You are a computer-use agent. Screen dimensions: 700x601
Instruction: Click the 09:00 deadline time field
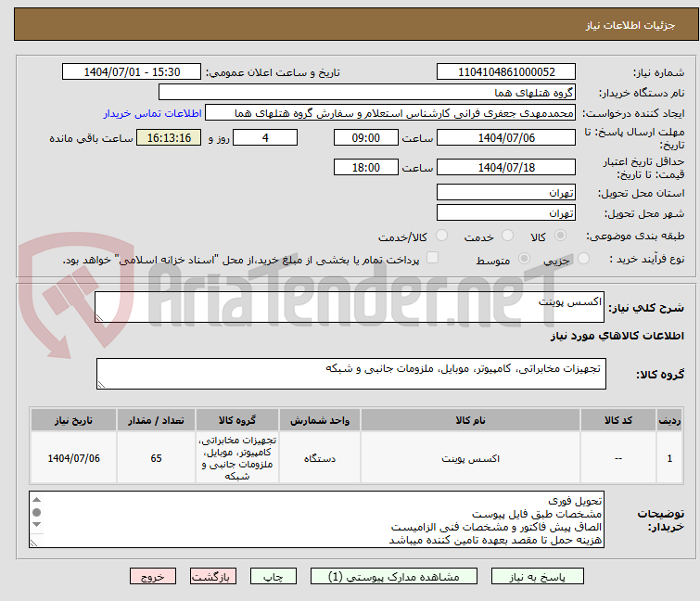(x=365, y=137)
